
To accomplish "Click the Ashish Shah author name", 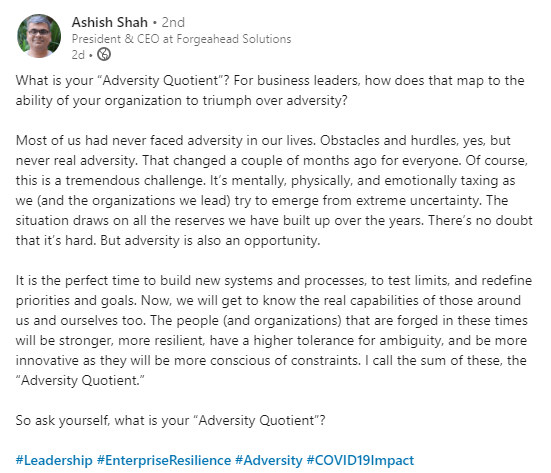I will 110,22.
